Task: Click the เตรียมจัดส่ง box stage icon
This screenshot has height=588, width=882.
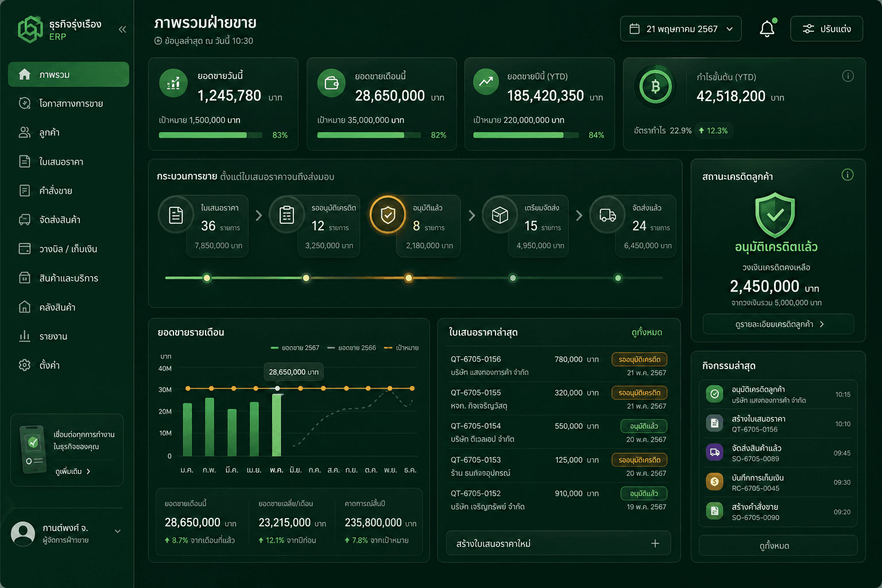Action: (500, 215)
